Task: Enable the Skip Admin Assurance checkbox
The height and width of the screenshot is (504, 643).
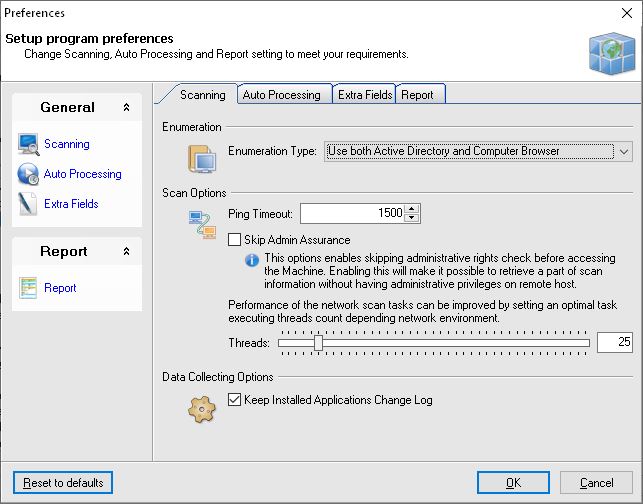Action: click(x=235, y=240)
